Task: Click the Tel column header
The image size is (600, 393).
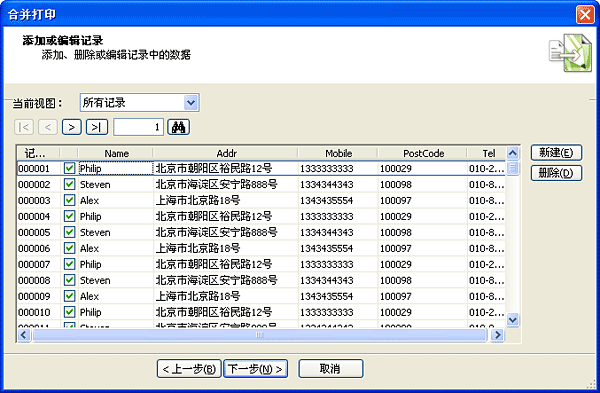Action: 486,153
